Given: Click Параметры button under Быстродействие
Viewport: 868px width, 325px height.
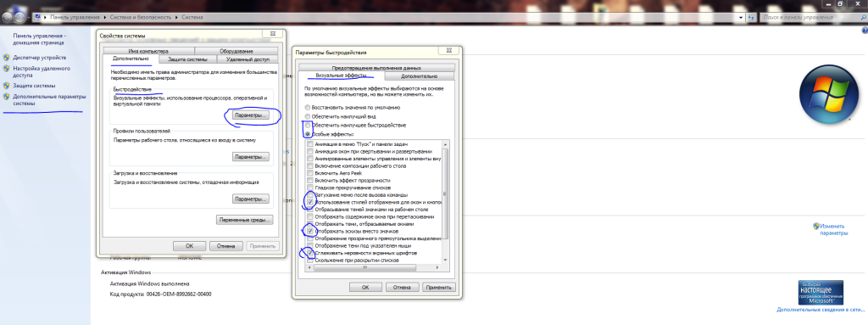Looking at the screenshot, I should (x=250, y=115).
